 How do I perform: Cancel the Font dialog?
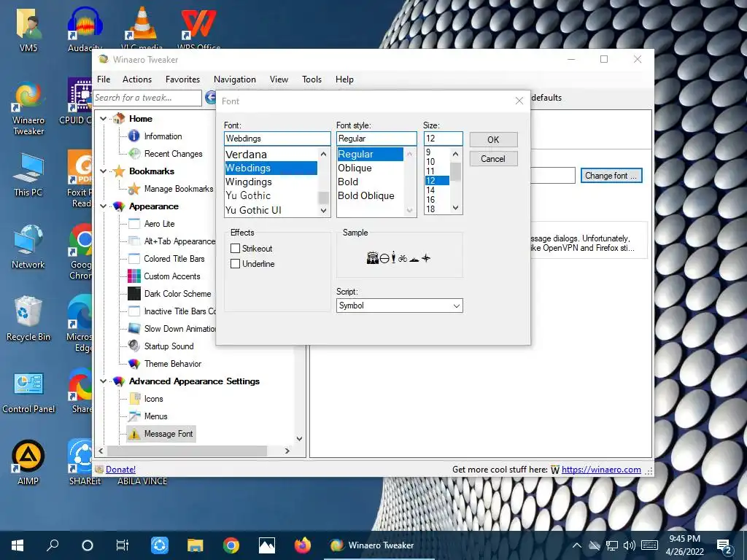(493, 159)
